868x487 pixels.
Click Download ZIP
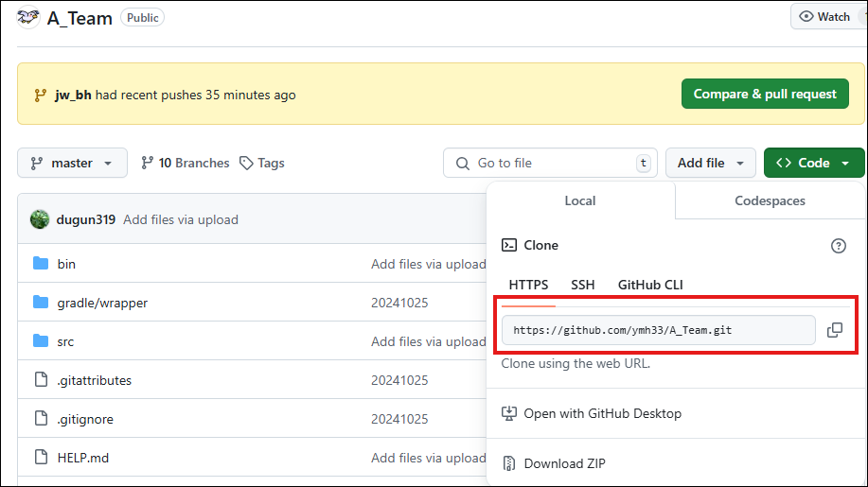pyautogui.click(x=565, y=463)
